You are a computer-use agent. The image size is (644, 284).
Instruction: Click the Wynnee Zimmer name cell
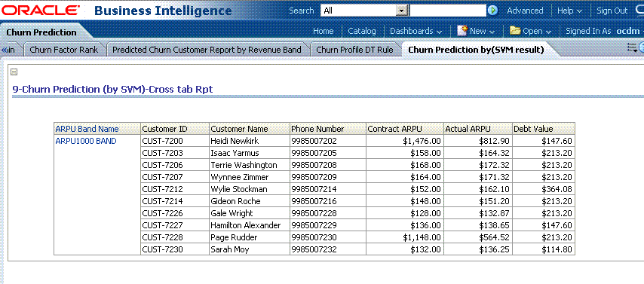point(250,177)
